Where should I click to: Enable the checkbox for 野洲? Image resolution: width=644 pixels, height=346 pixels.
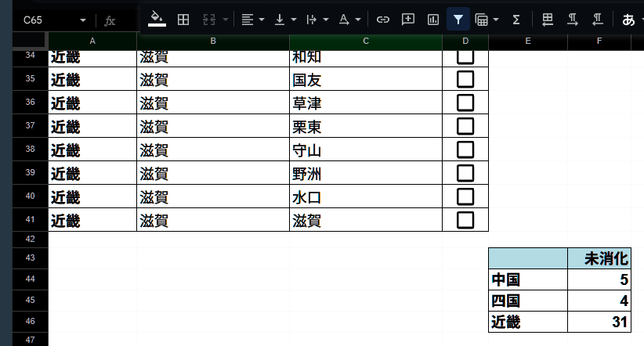465,173
